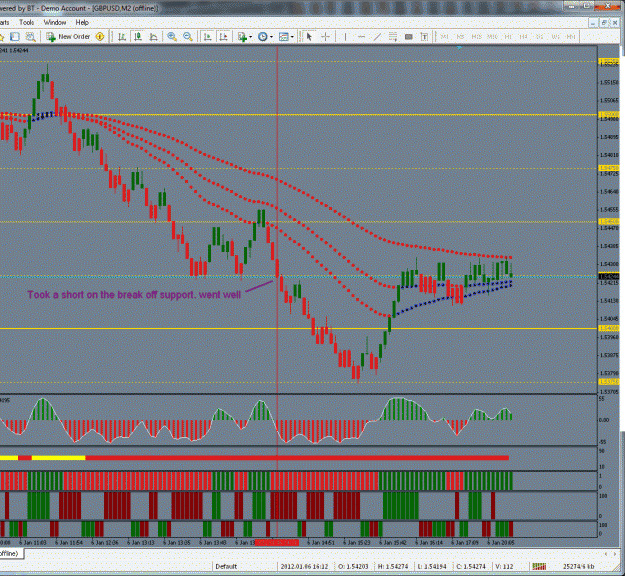Click the 'V: 112' volume in status bar
Image resolution: width=625 pixels, height=576 pixels.
click(504, 566)
